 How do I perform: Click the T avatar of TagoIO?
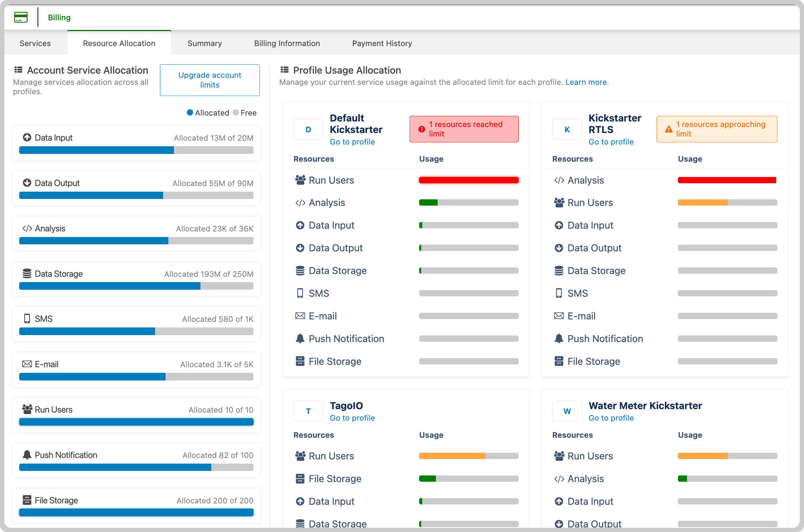[308, 411]
